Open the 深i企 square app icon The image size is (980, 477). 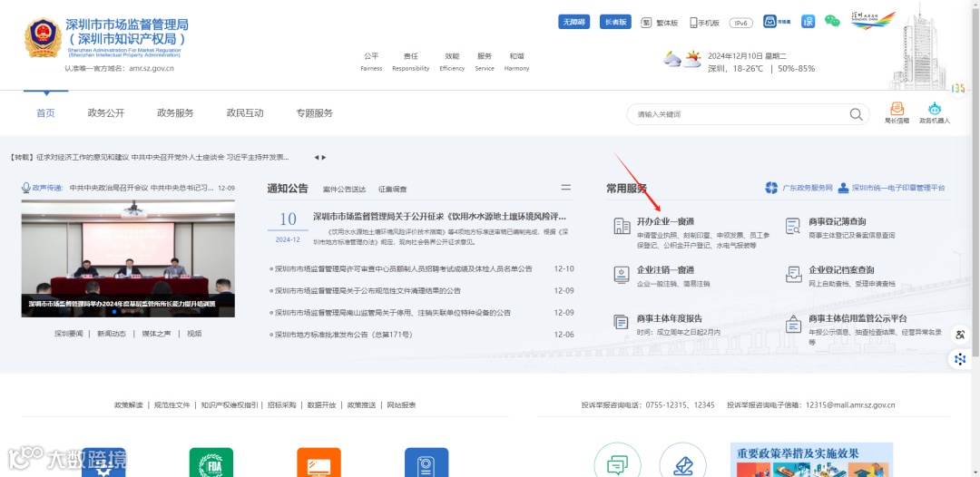click(x=808, y=21)
